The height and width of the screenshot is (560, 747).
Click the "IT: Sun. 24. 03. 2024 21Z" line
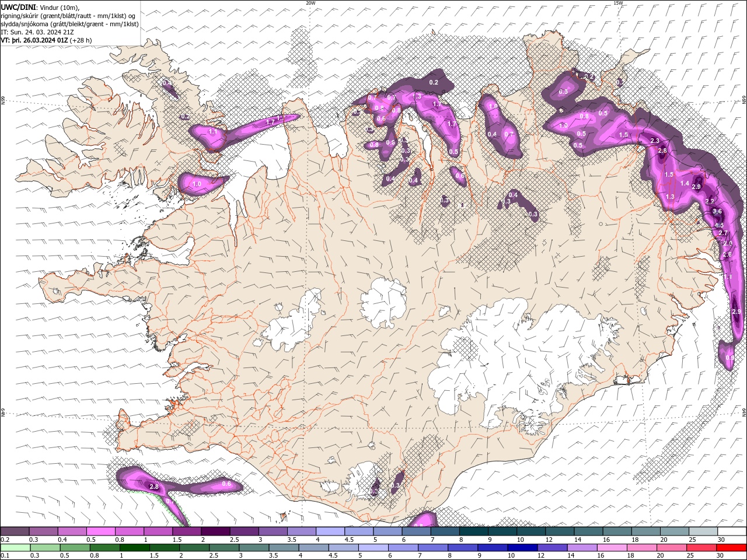click(37, 32)
